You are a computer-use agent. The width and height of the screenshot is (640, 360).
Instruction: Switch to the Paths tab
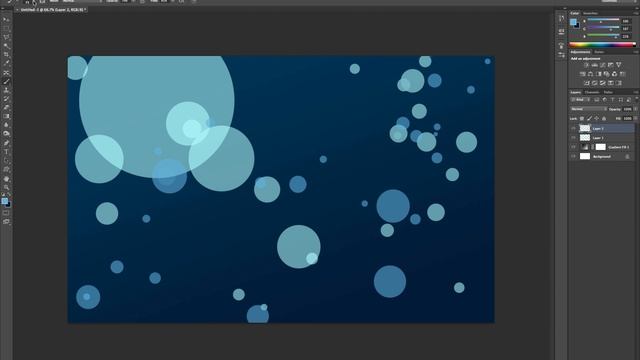608,92
